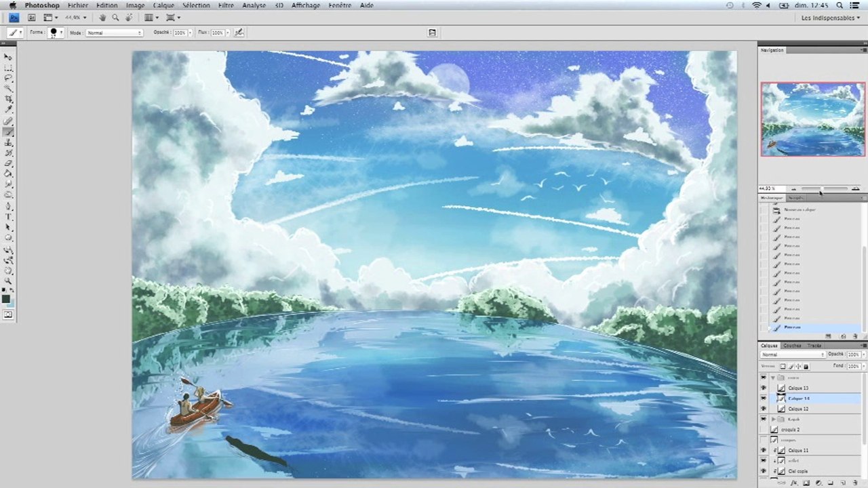Viewport: 868px width, 488px height.
Task: Open the zoom level dropdown showing 44,9%
Action: 75,18
